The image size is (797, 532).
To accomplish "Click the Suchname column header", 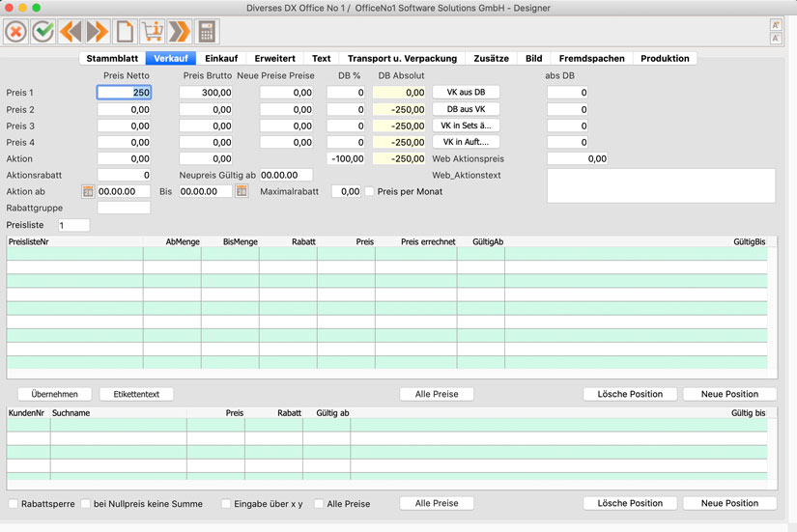I will (119, 413).
